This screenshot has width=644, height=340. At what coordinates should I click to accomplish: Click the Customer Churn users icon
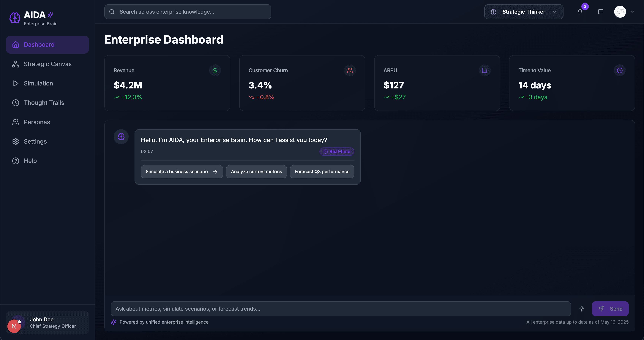point(350,70)
